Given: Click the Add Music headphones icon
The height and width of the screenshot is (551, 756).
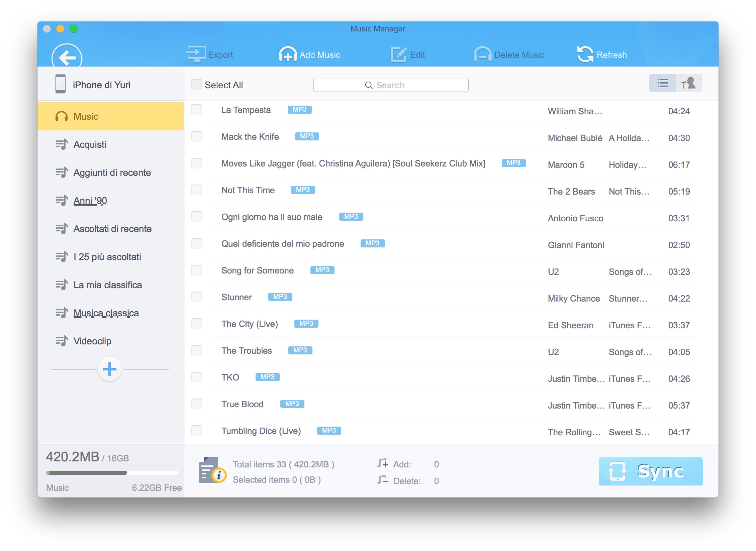Looking at the screenshot, I should [288, 54].
